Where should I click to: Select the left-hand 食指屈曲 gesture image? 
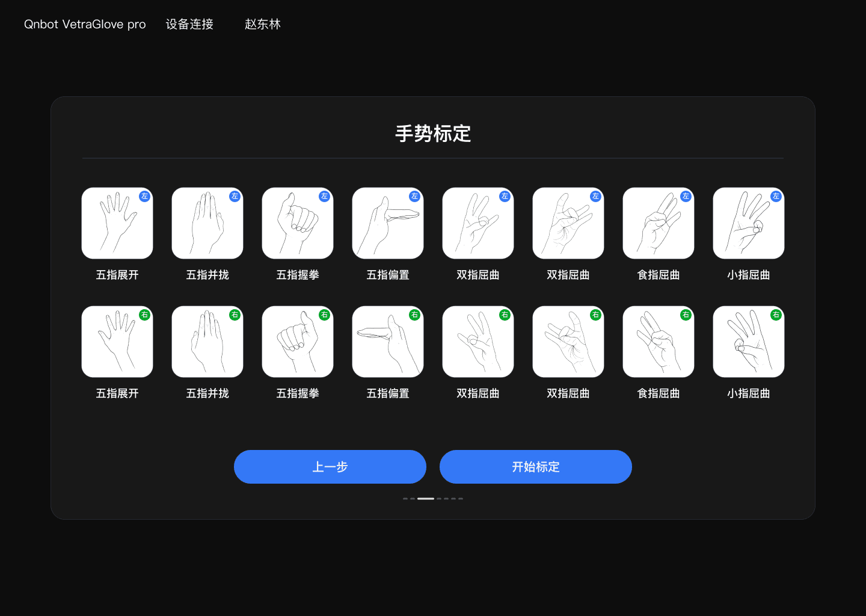[x=659, y=223]
